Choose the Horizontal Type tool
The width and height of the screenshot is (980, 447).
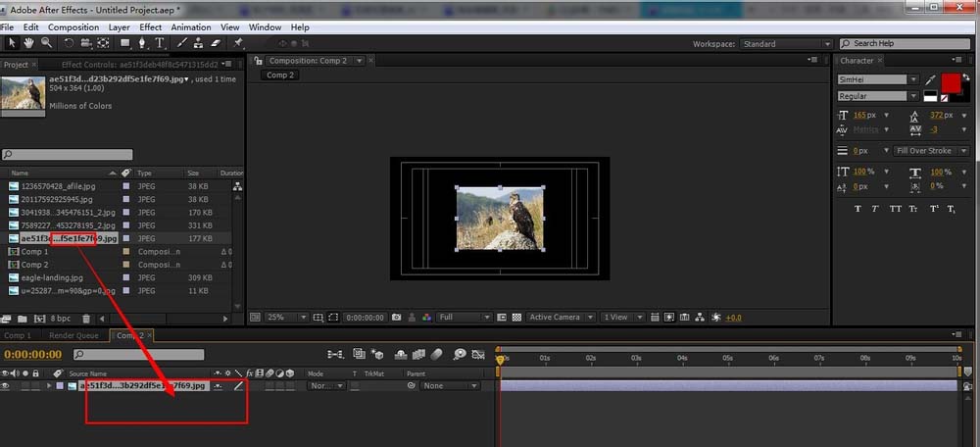(x=161, y=43)
